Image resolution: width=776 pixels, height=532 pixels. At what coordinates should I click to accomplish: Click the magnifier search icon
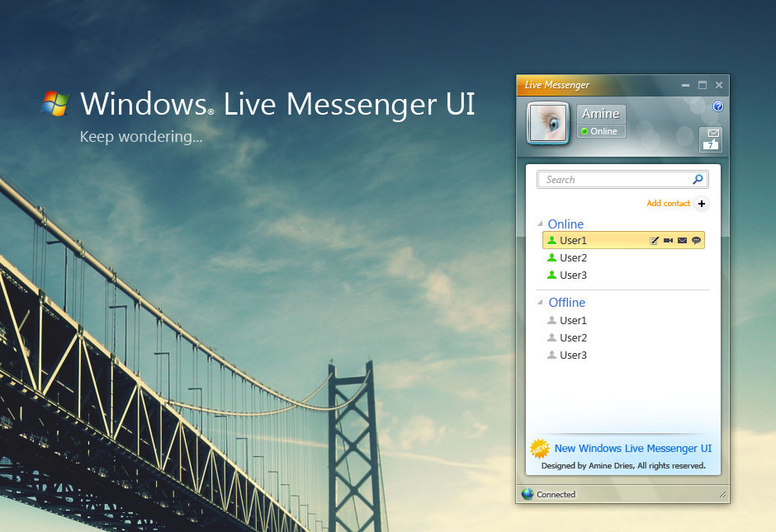click(x=698, y=179)
